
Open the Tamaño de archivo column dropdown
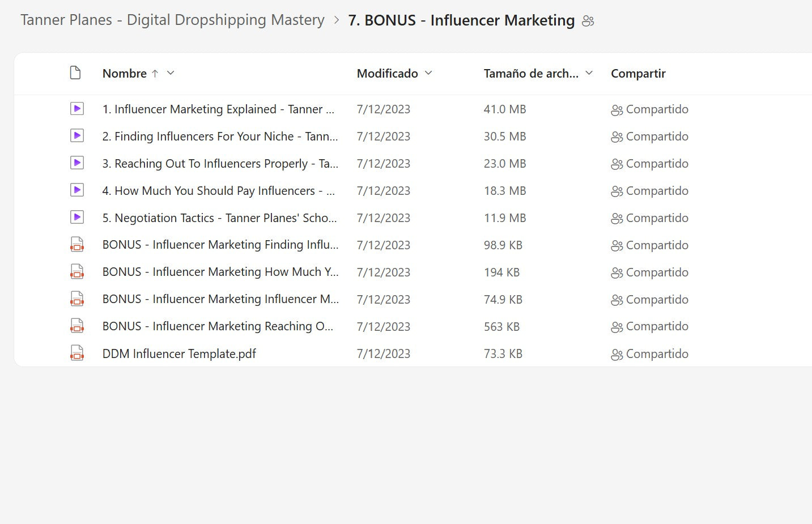coord(589,73)
